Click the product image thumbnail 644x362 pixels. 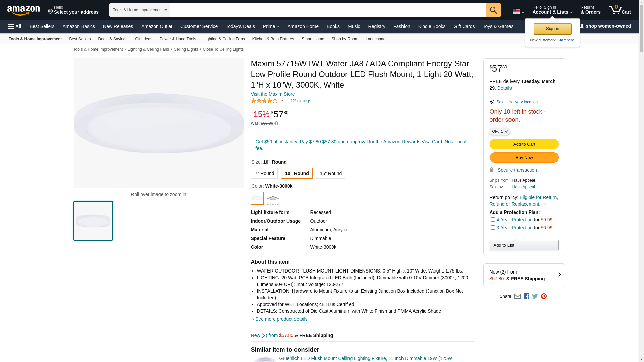coord(93,221)
